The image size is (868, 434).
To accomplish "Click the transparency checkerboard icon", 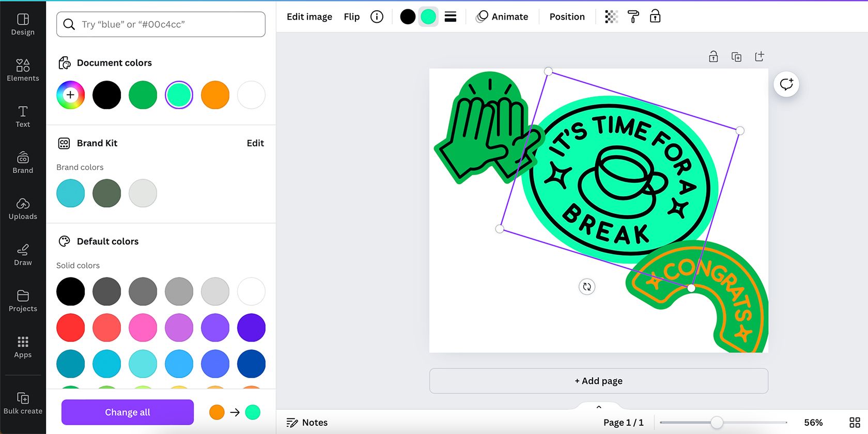I will [x=611, y=17].
